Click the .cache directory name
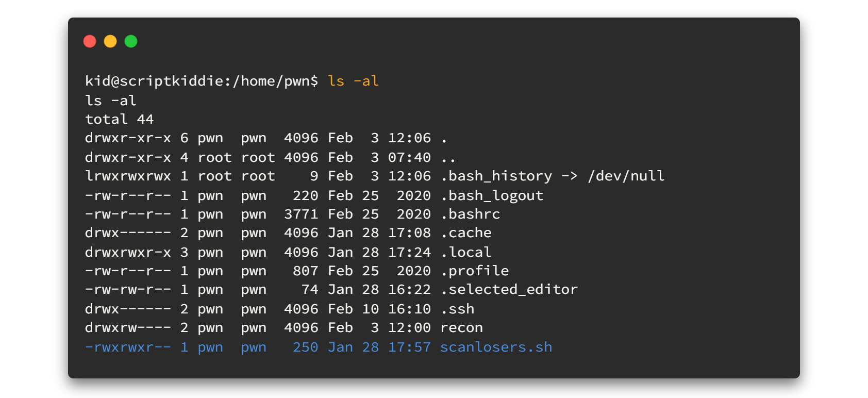 click(x=465, y=233)
